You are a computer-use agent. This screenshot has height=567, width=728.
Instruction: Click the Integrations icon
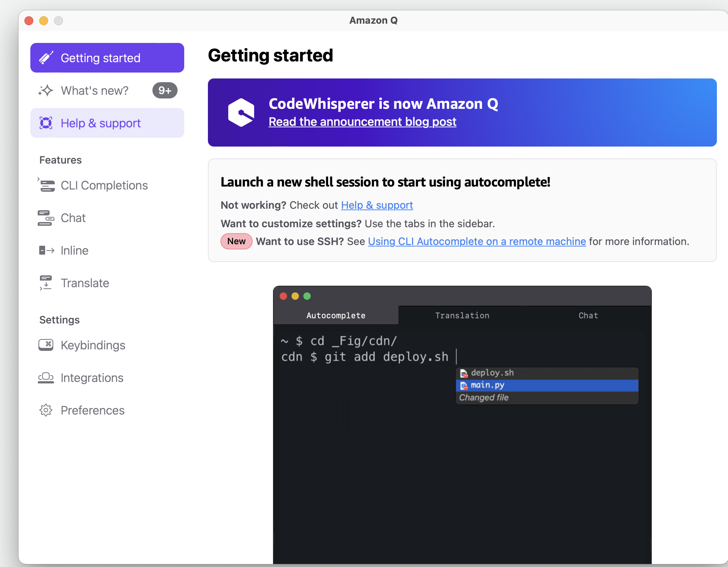tap(46, 378)
